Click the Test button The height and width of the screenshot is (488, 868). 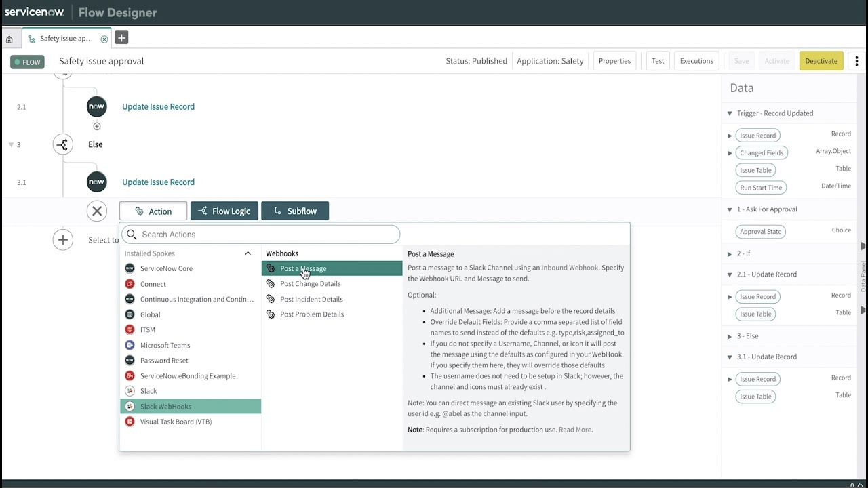click(x=658, y=61)
